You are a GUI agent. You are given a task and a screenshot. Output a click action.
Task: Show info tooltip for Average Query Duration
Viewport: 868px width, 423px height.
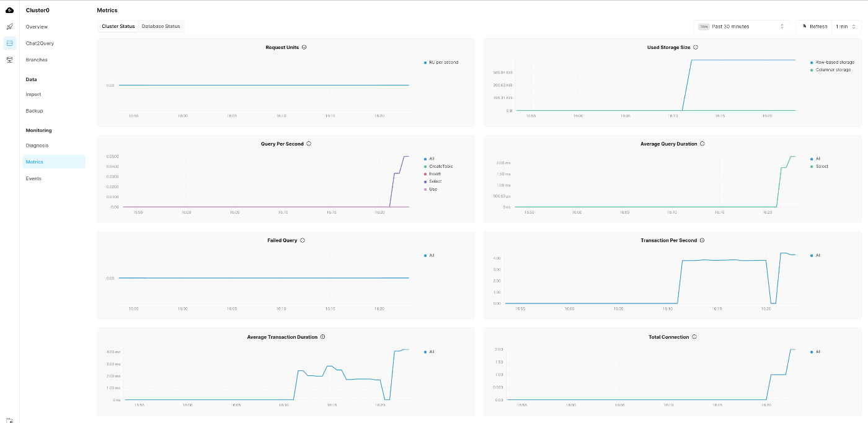[702, 144]
